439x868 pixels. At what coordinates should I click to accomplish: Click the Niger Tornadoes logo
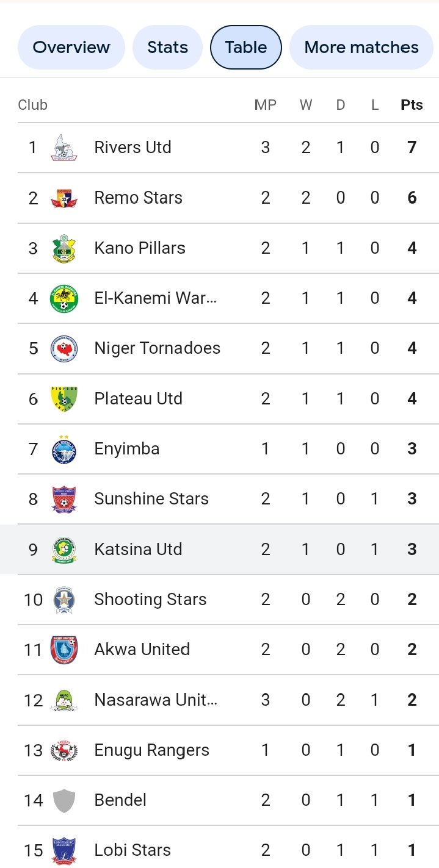[64, 348]
